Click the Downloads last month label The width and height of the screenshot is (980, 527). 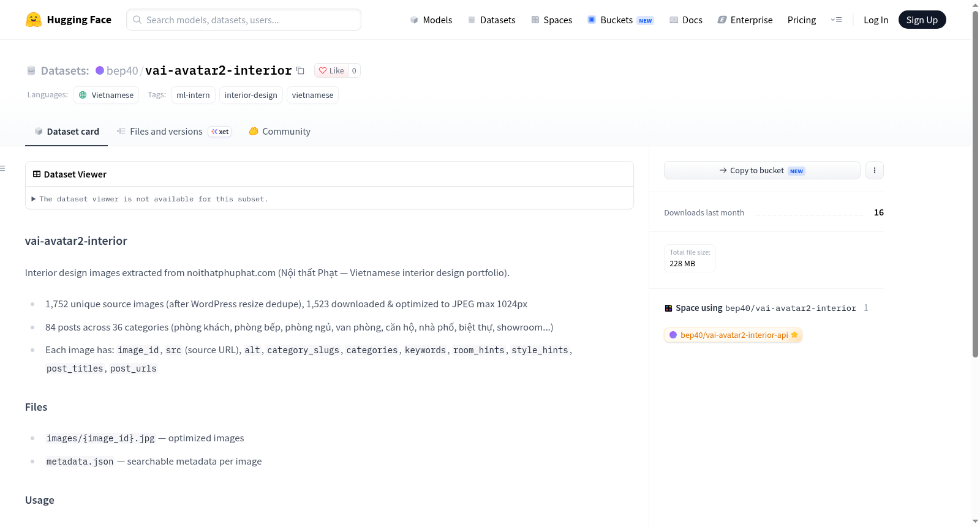[x=704, y=212]
